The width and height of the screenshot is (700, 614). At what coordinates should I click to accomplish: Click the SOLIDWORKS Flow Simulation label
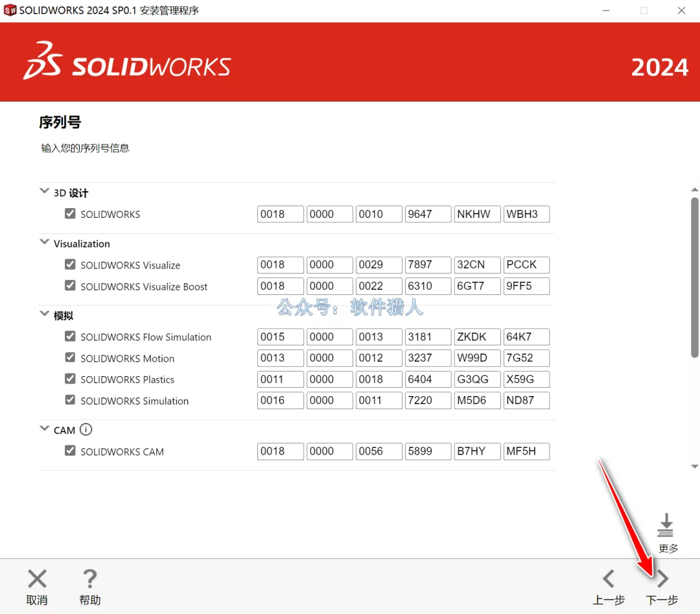tap(146, 337)
